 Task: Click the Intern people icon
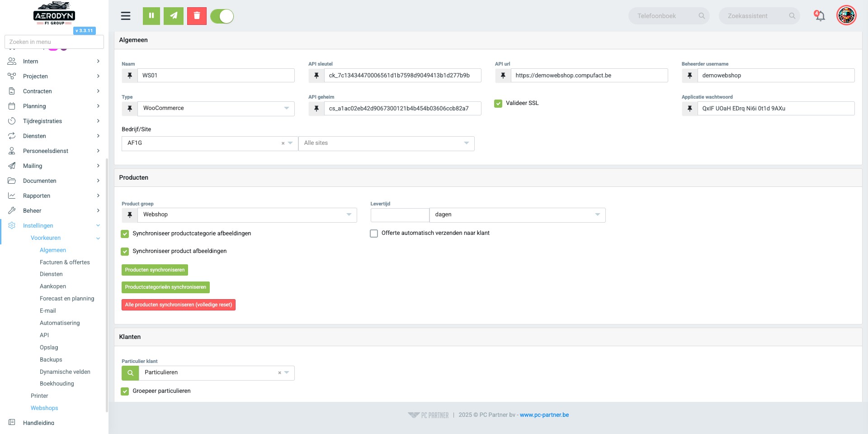12,61
